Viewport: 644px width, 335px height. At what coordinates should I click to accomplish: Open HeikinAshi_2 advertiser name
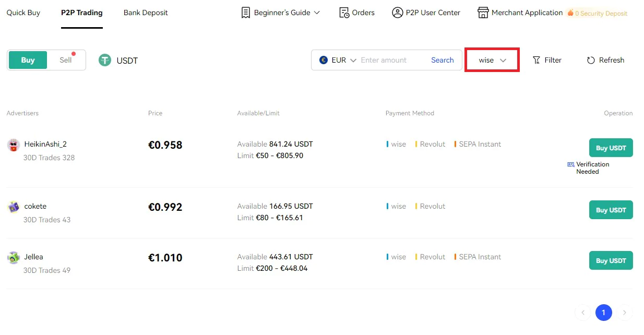[45, 144]
